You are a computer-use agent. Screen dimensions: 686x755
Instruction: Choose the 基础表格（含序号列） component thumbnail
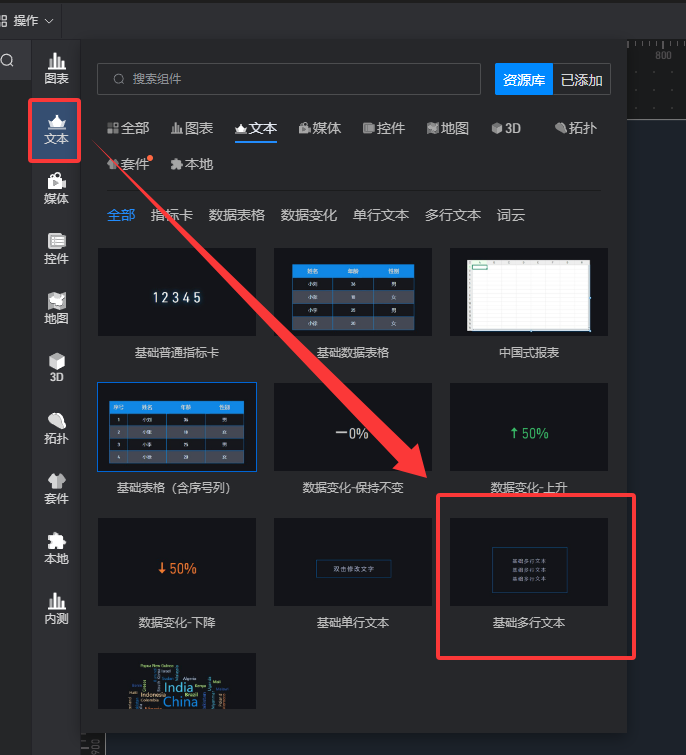[x=177, y=427]
